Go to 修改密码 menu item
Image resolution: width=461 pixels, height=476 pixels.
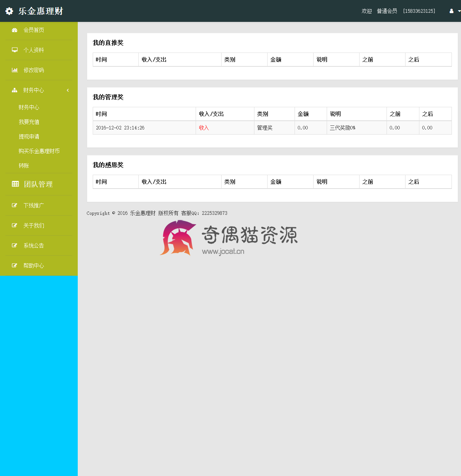pyautogui.click(x=34, y=70)
